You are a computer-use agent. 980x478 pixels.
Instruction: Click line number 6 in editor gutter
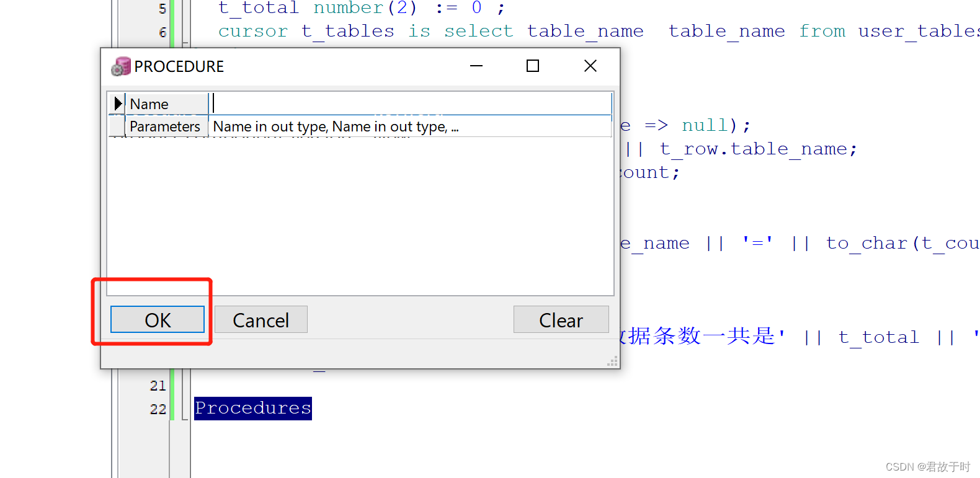coord(163,32)
